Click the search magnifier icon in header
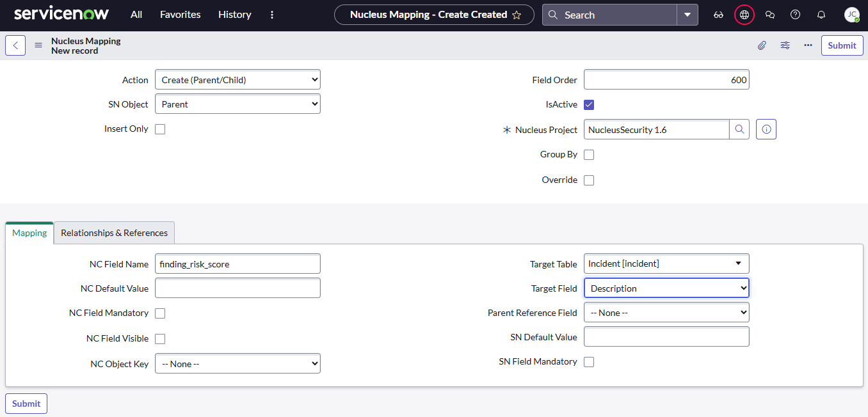This screenshot has width=868, height=417. 553,15
